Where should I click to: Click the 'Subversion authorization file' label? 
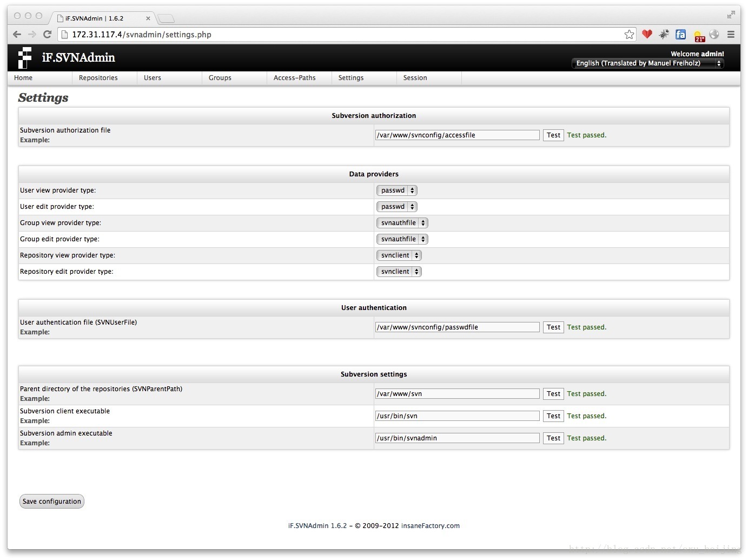click(x=65, y=130)
